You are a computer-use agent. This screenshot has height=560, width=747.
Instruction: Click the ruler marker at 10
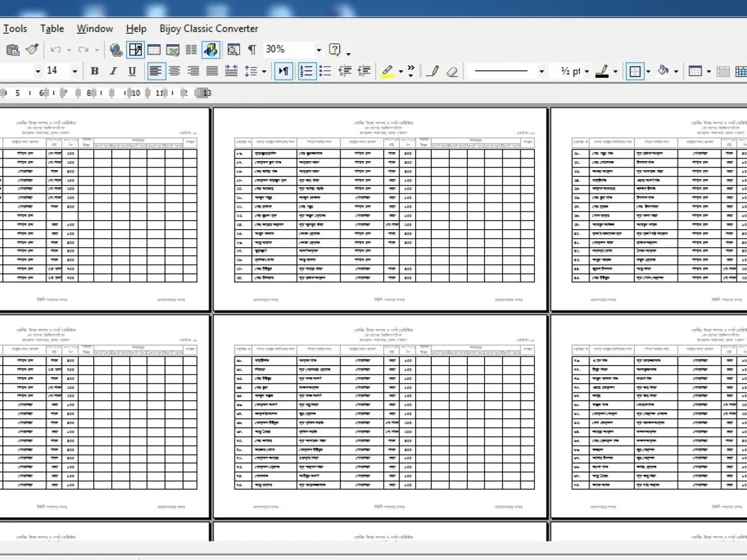coord(136,93)
